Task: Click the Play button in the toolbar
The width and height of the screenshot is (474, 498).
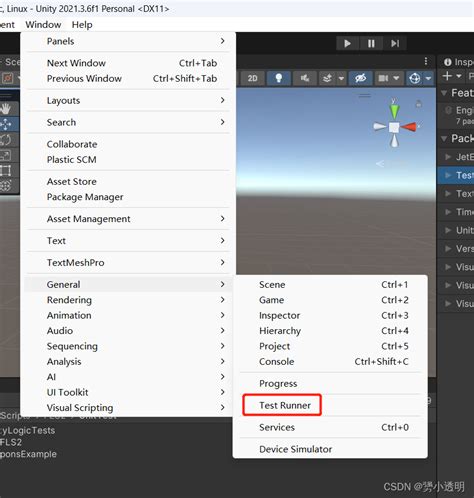Action: pos(347,43)
